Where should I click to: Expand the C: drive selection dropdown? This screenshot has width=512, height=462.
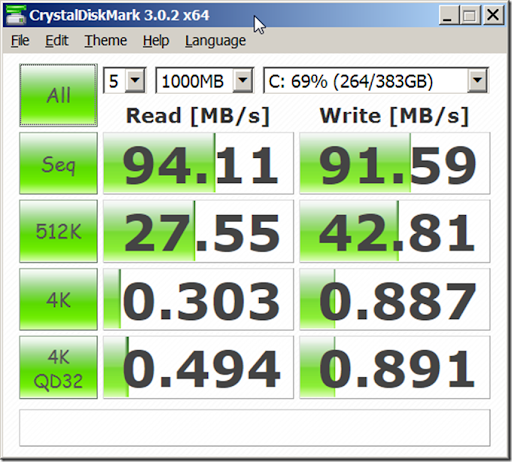(x=477, y=80)
